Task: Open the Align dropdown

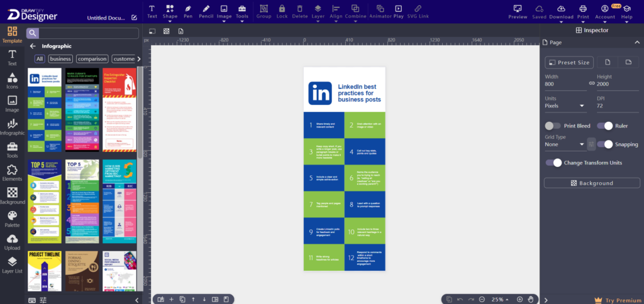Action: coord(336,13)
